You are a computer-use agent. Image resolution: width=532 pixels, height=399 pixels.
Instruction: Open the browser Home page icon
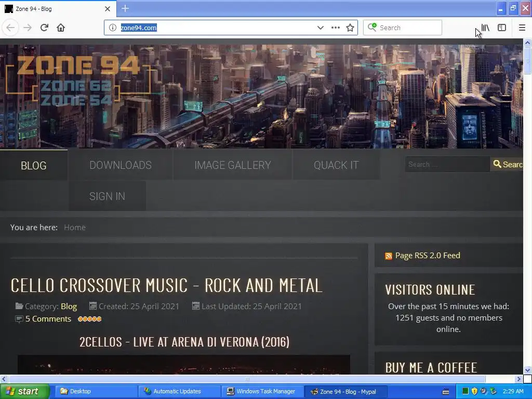(61, 28)
